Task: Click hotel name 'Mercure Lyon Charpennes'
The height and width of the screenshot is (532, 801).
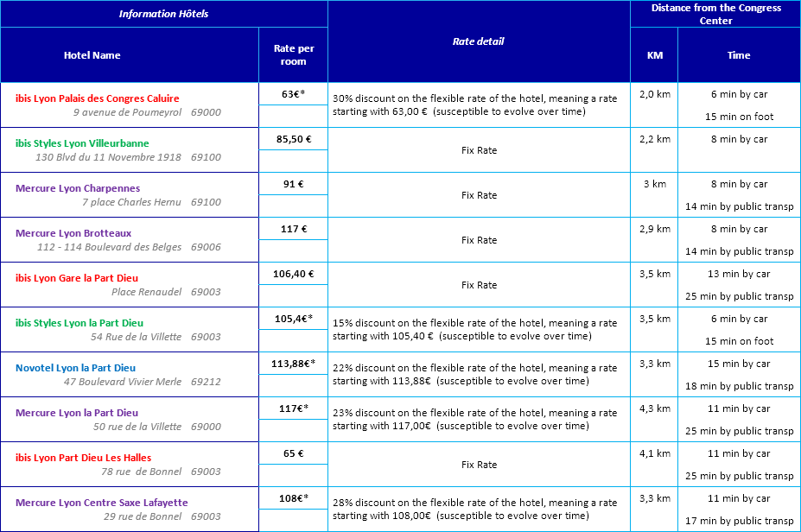Action: [78, 188]
